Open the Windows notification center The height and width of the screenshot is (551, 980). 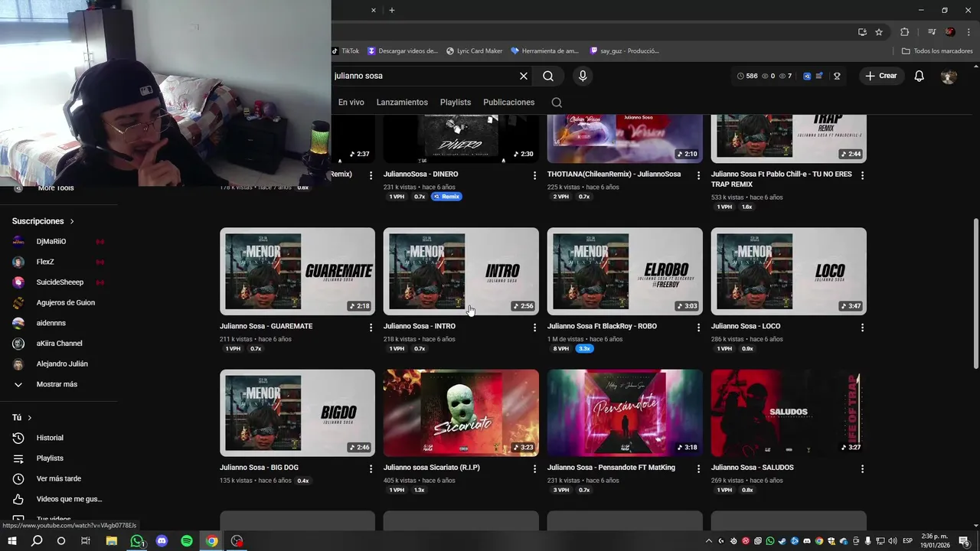(963, 541)
